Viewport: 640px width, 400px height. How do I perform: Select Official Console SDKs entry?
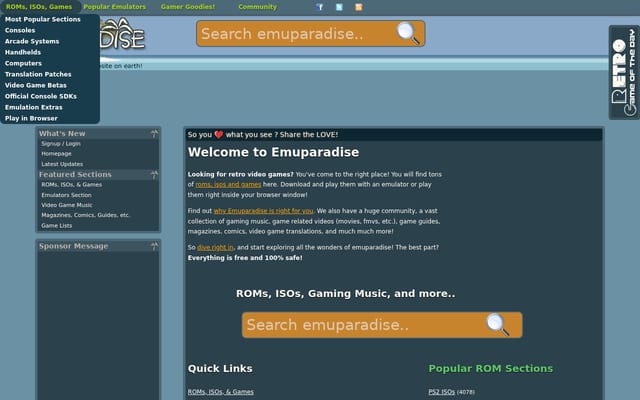(41, 96)
